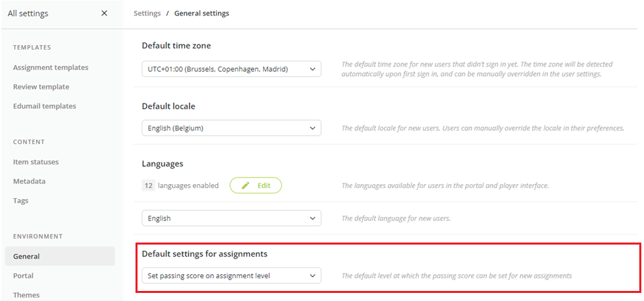Select the General environment item

[x=60, y=256]
